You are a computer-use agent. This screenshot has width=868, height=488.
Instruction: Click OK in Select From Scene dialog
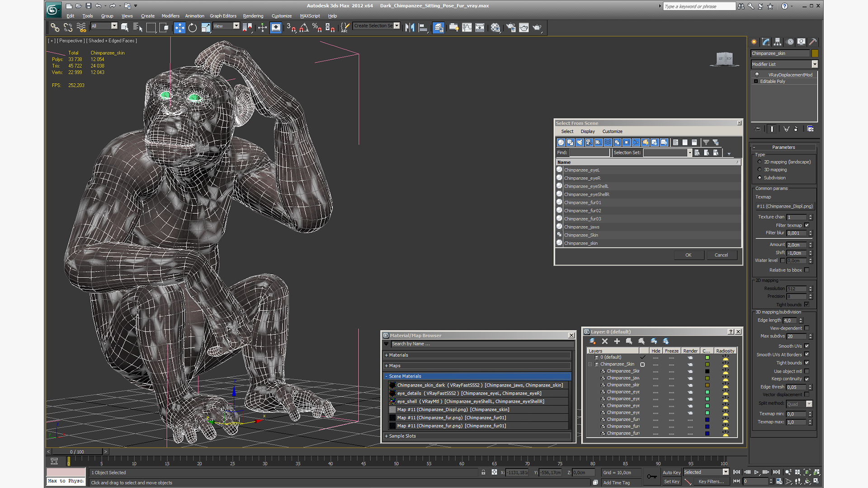coord(689,255)
